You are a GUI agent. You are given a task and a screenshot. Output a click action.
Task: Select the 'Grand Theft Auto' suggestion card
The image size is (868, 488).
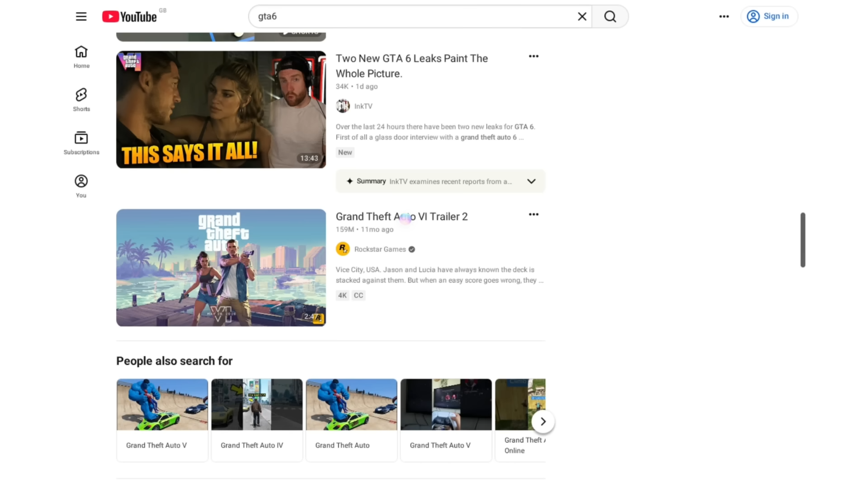coord(351,420)
